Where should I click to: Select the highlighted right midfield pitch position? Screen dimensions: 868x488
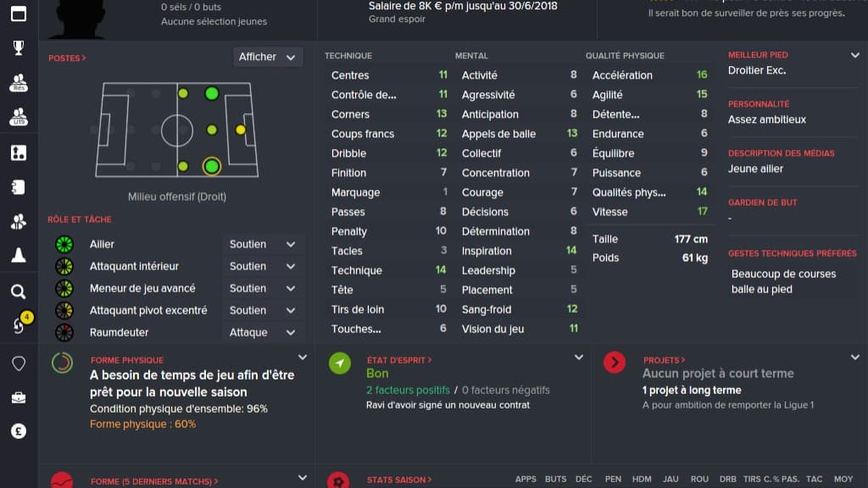pyautogui.click(x=211, y=166)
